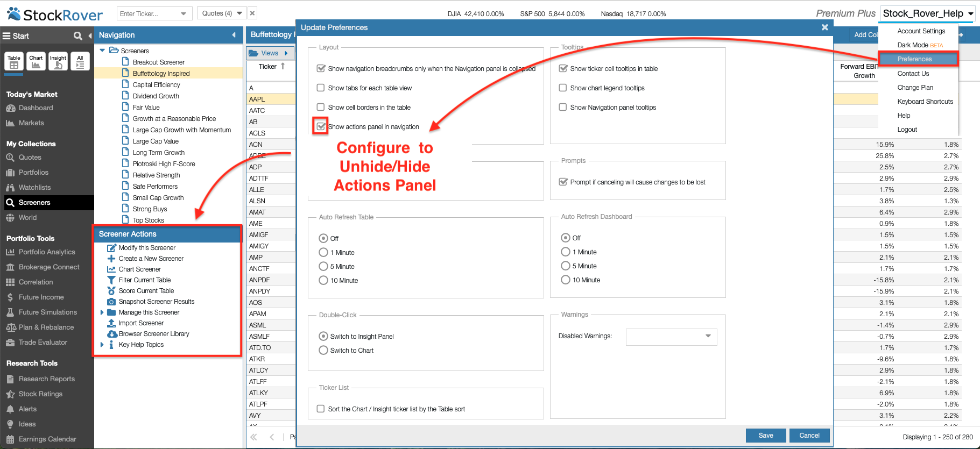Open Stock Ratings
The image size is (980, 449).
click(40, 394)
